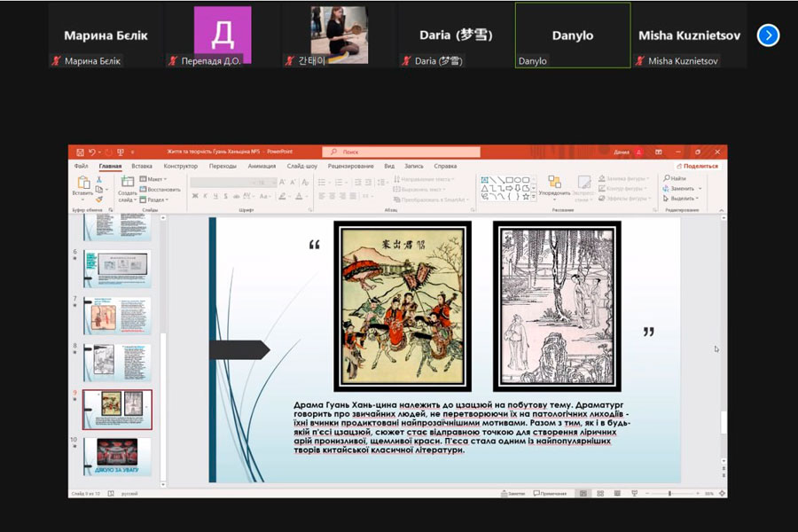The image size is (798, 532).
Task: Start slideshow from status bar icon
Action: pyautogui.click(x=633, y=493)
